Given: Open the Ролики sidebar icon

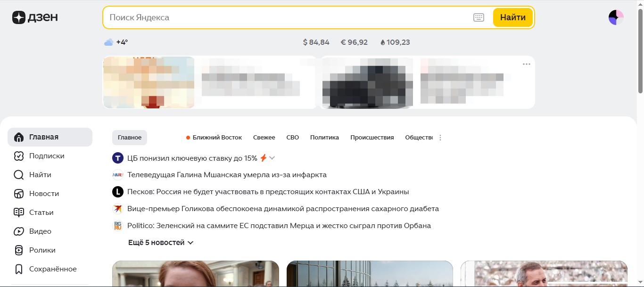Looking at the screenshot, I should (x=19, y=250).
